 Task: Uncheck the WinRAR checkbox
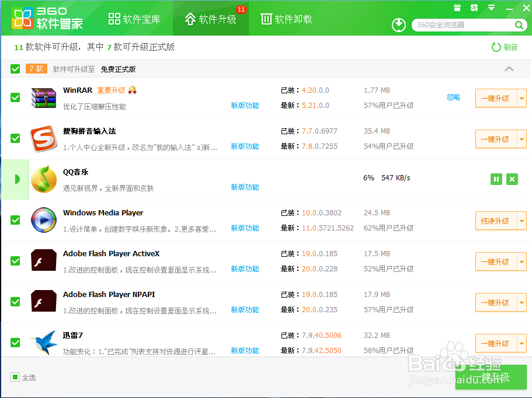(x=15, y=97)
